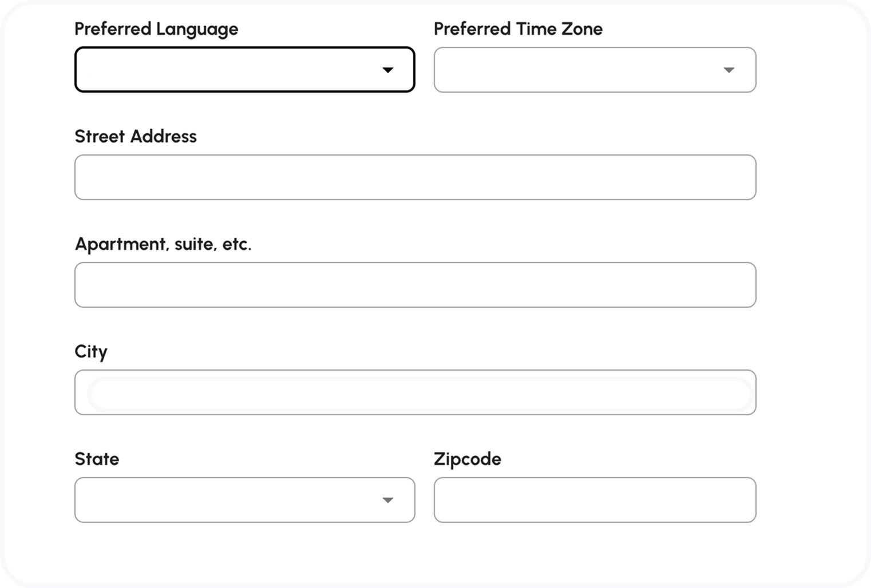Screen dimensions: 871x588
Task: Expand the Preferred Time Zone select field
Action: [595, 70]
